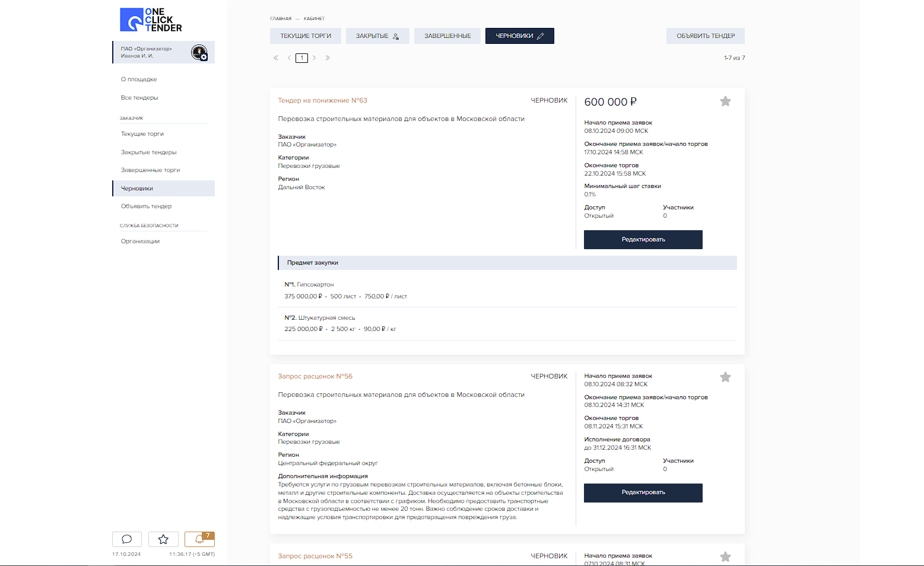Open profile settings avatar icon

(x=199, y=53)
